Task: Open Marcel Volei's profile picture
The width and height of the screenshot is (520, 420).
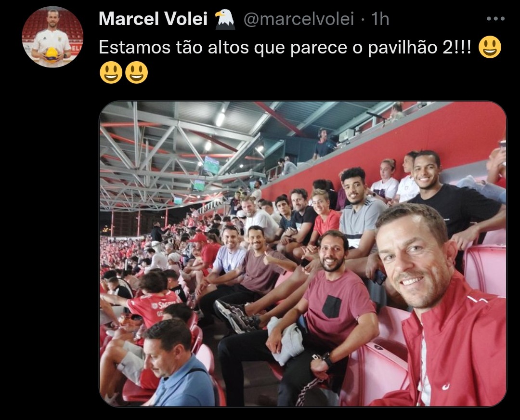Action: pos(52,37)
